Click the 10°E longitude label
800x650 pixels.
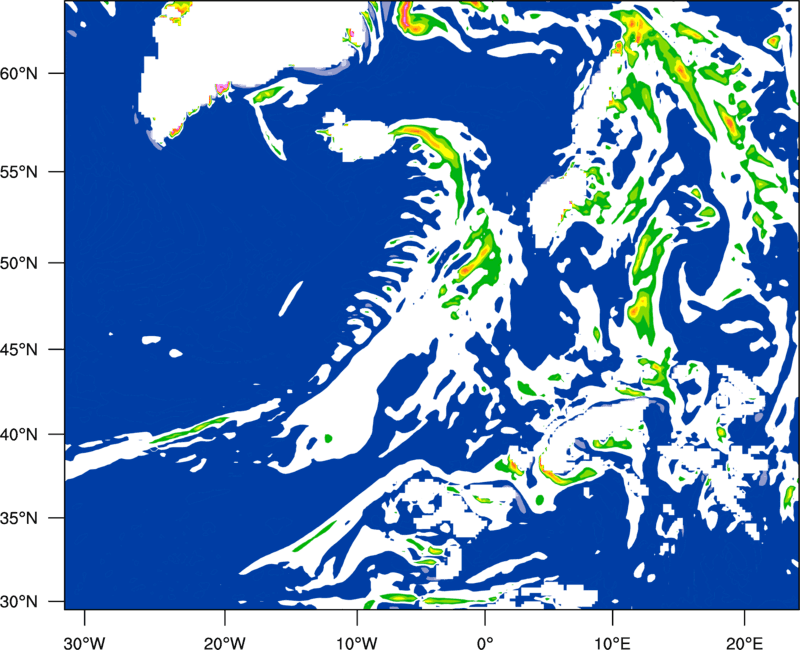612,642
